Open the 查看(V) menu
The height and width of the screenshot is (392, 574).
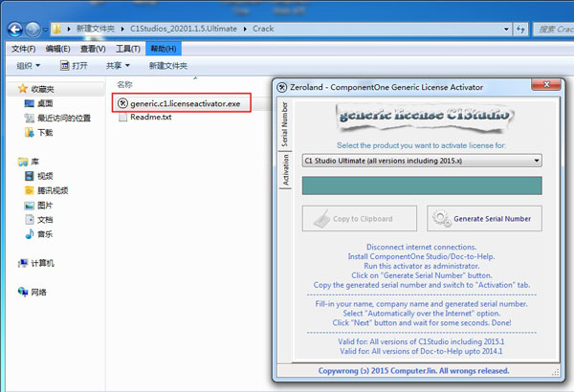pyautogui.click(x=93, y=48)
